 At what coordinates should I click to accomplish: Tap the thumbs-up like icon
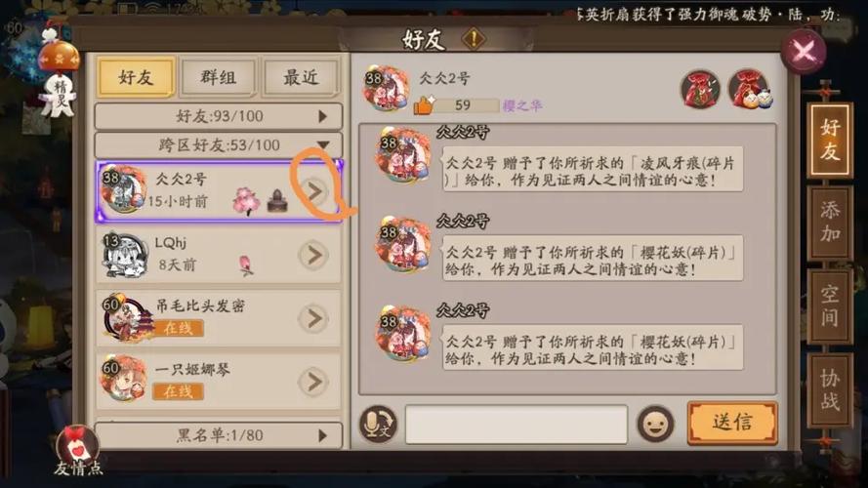pos(423,105)
